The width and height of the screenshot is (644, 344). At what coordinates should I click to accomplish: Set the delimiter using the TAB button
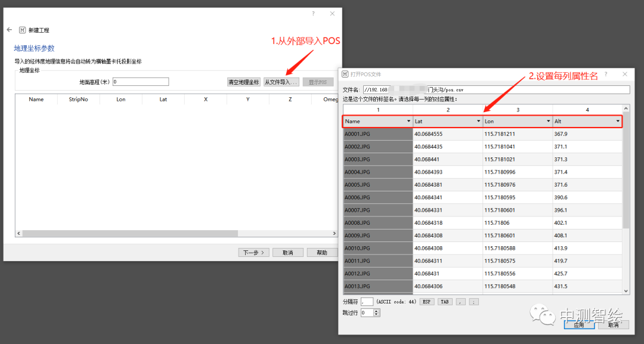[445, 302]
